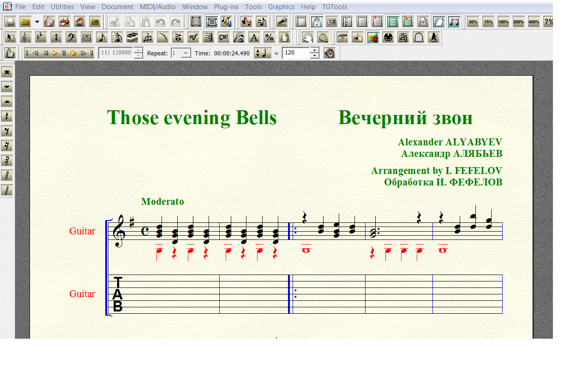The width and height of the screenshot is (588, 377).
Task: Open the Graphics menu
Action: click(x=281, y=7)
